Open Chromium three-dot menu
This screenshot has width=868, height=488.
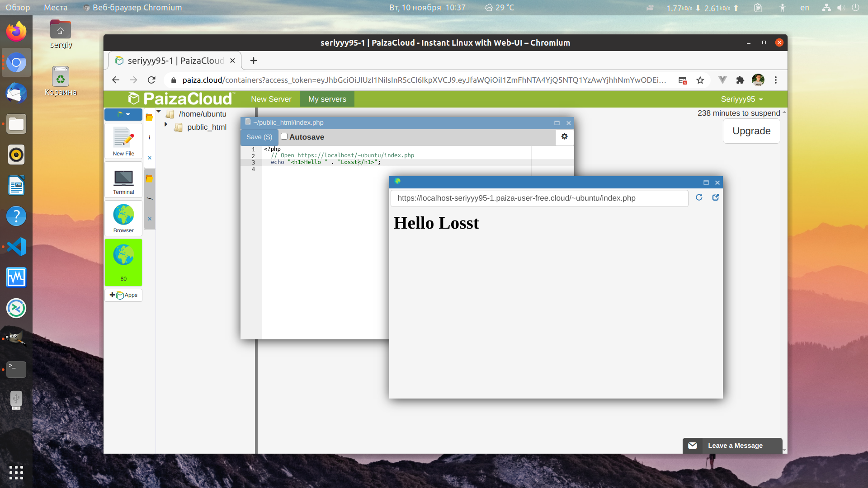pos(776,80)
